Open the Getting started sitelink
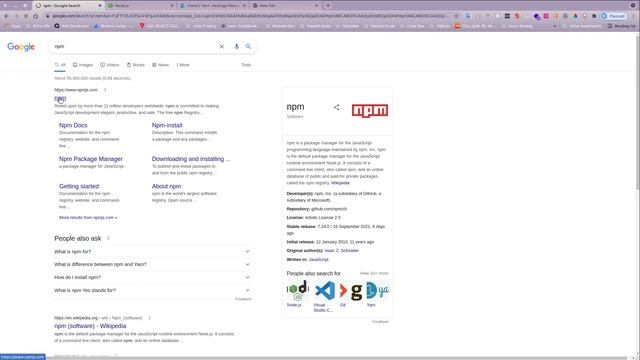Image resolution: width=640 pixels, height=360 pixels. pyautogui.click(x=79, y=186)
